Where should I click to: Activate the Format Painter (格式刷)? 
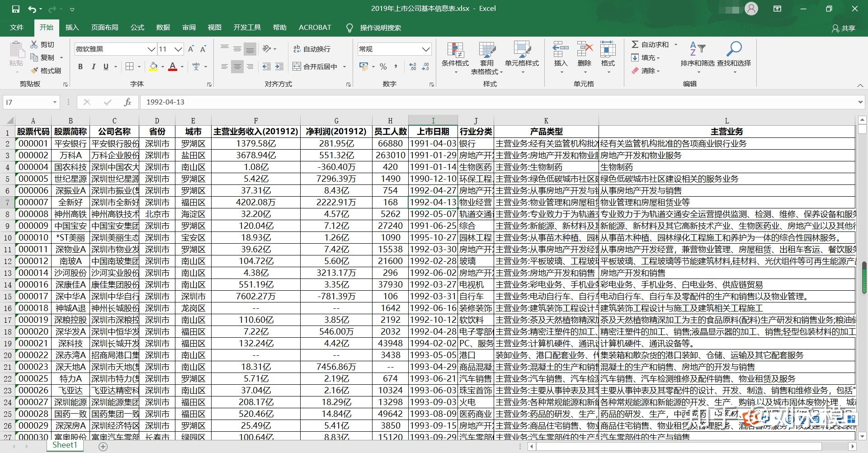(45, 71)
